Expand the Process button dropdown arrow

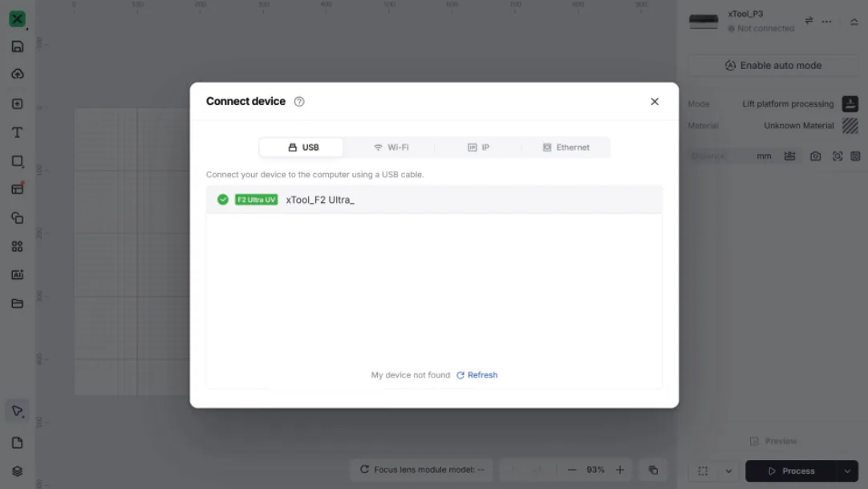[x=847, y=471]
